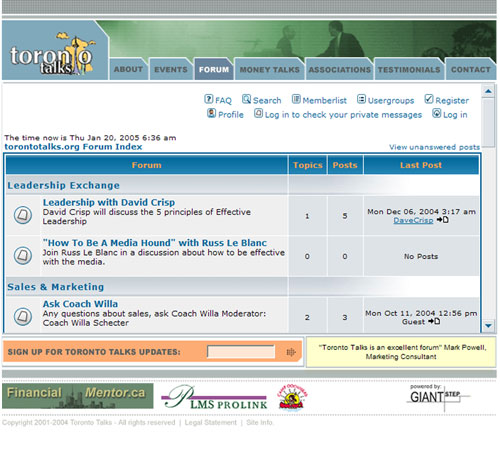Switch to the Events tab
This screenshot has height=450, width=500.
[171, 69]
